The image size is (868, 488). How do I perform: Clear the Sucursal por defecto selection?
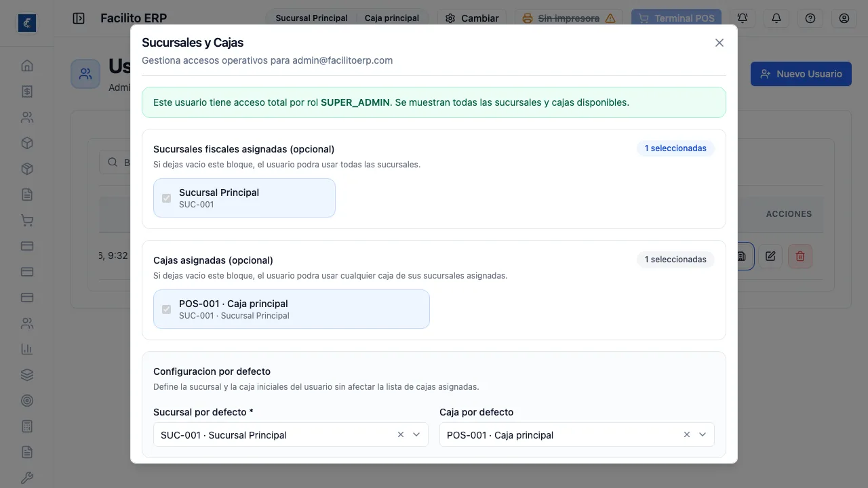point(401,434)
